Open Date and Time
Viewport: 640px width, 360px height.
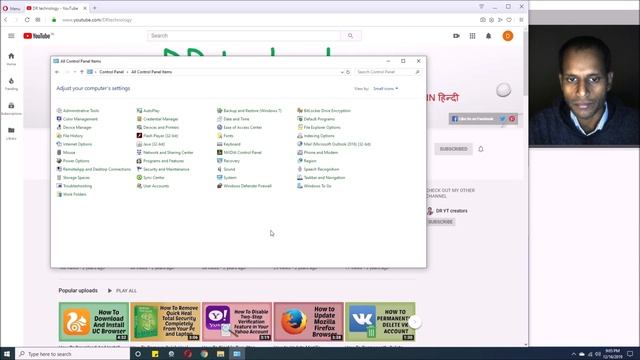(233, 119)
